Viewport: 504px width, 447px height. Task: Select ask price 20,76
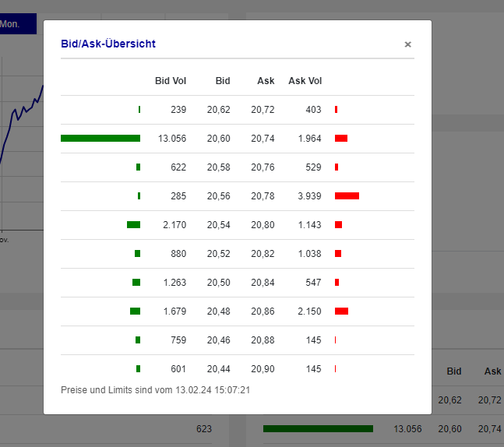click(x=263, y=167)
